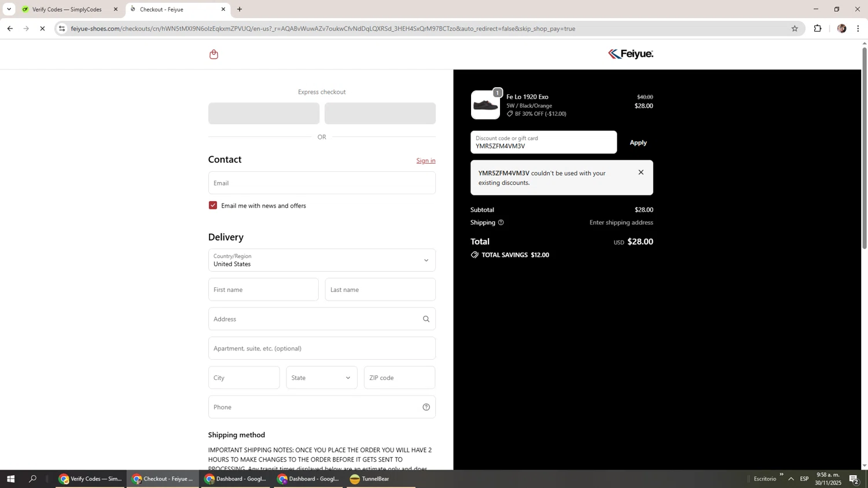This screenshot has width=868, height=488.
Task: Click the Checkout - Feiyue taskbar item
Action: (163, 479)
